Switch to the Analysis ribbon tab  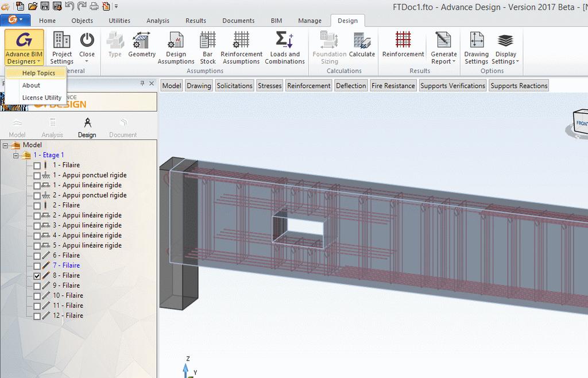(x=158, y=21)
